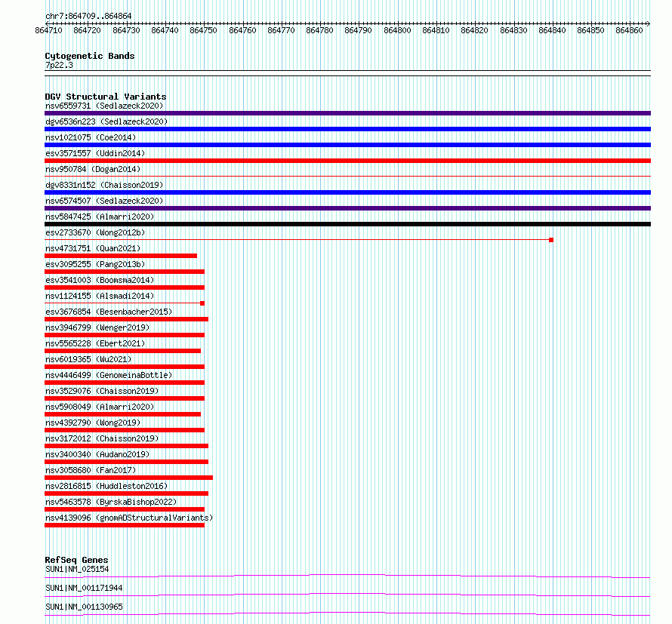Click the ruler position 864860
This screenshot has width=672, height=624.
click(x=629, y=30)
